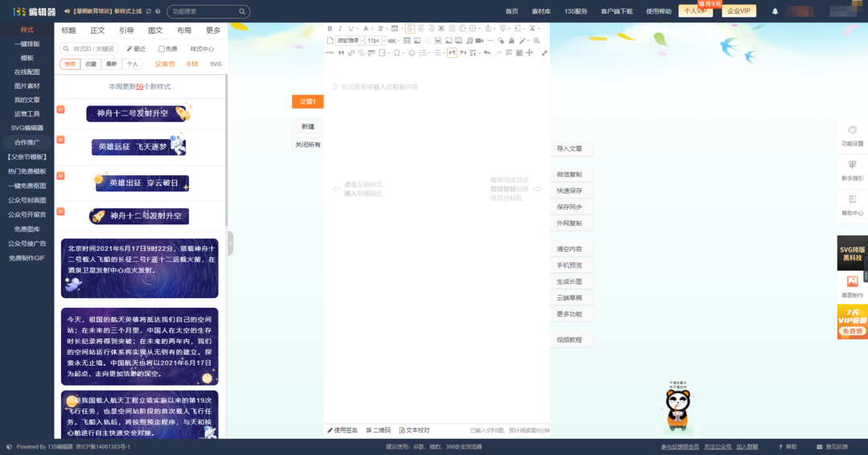Insert video using the camera icon
Screen dimensions: 868x455
click(479, 41)
